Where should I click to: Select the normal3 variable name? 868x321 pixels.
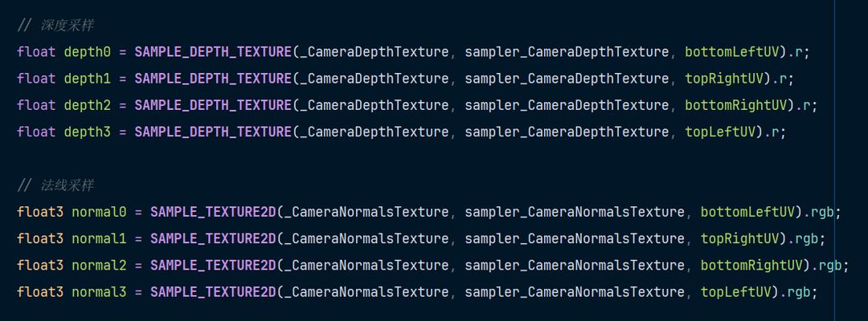point(99,291)
